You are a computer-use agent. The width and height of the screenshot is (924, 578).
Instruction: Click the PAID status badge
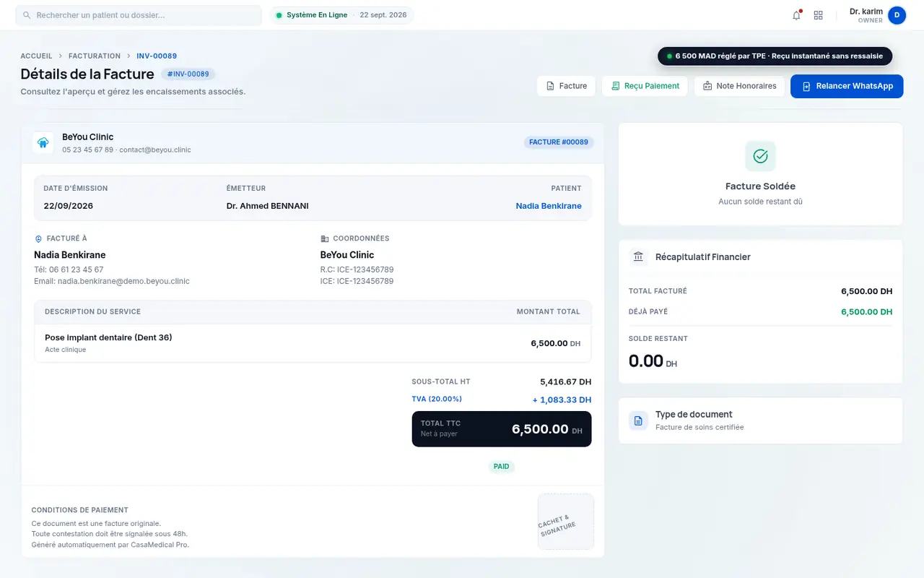502,467
